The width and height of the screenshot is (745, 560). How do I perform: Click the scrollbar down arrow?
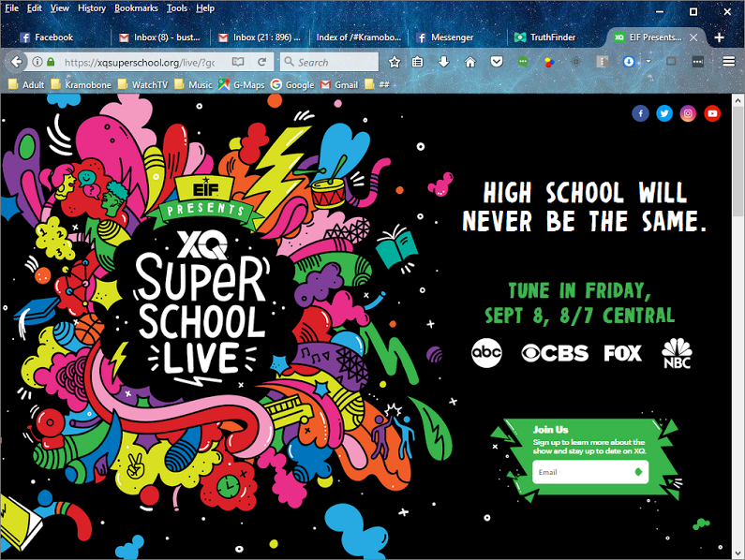coord(738,553)
